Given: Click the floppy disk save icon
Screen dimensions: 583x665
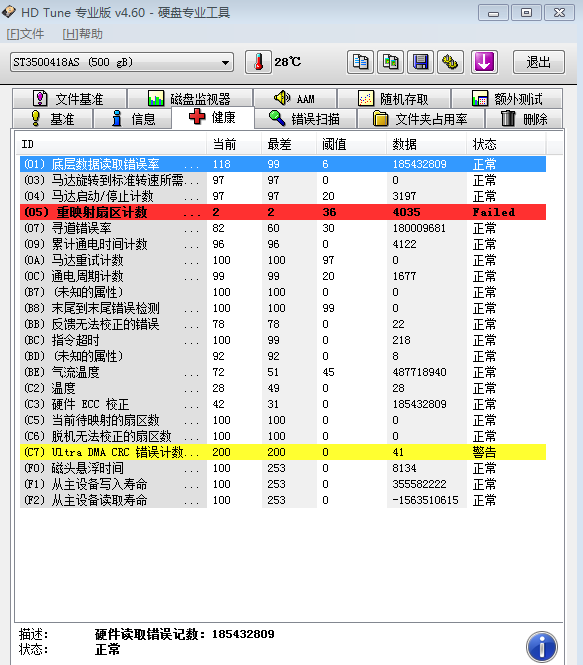Looking at the screenshot, I should (x=420, y=62).
